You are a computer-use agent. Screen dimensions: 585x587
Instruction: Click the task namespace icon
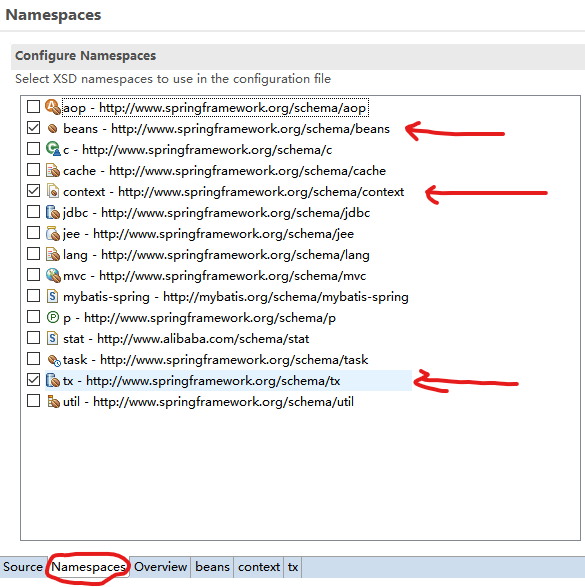pos(54,360)
